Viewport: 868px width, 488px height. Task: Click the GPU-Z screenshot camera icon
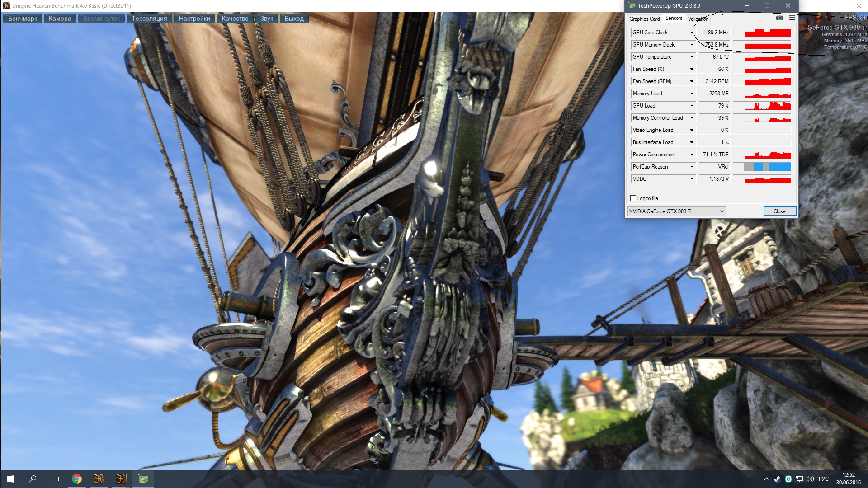coord(780,18)
